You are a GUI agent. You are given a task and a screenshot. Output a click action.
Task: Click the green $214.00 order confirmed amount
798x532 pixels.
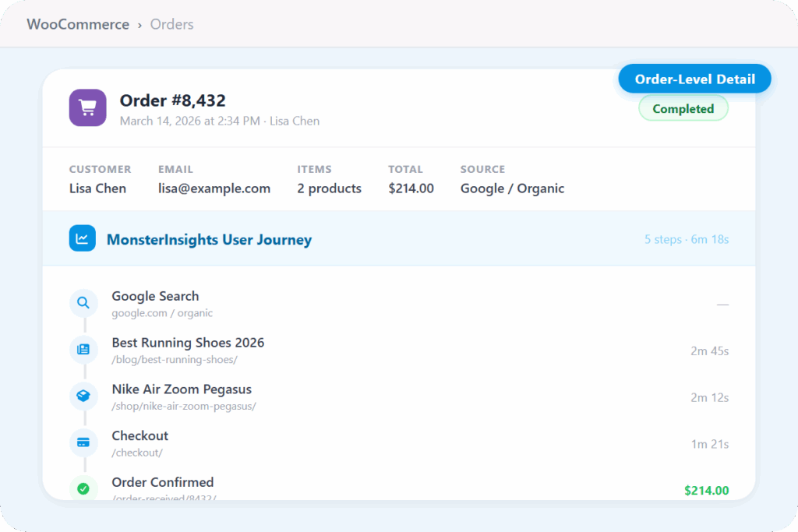click(706, 490)
